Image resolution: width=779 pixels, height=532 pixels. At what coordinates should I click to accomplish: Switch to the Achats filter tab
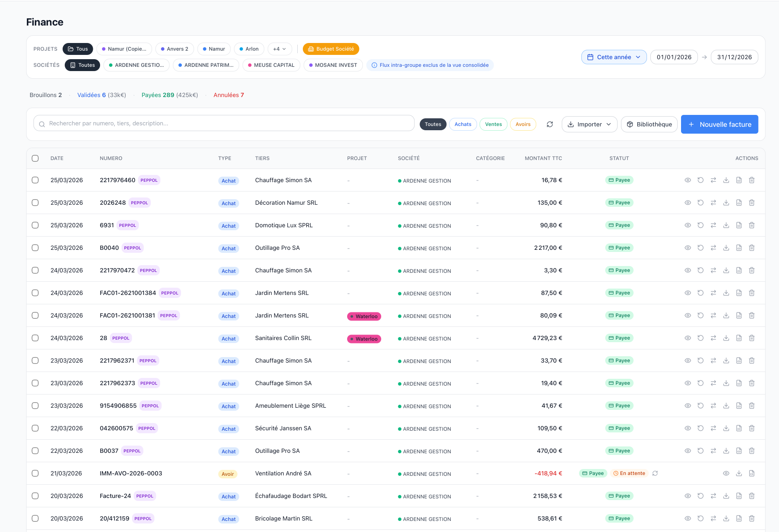coord(463,124)
